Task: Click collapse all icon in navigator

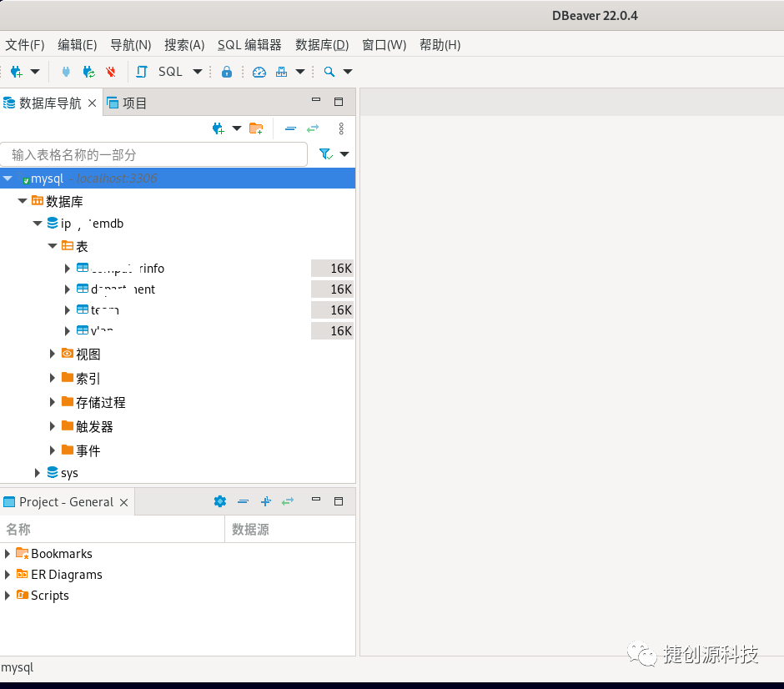Action: [290, 129]
